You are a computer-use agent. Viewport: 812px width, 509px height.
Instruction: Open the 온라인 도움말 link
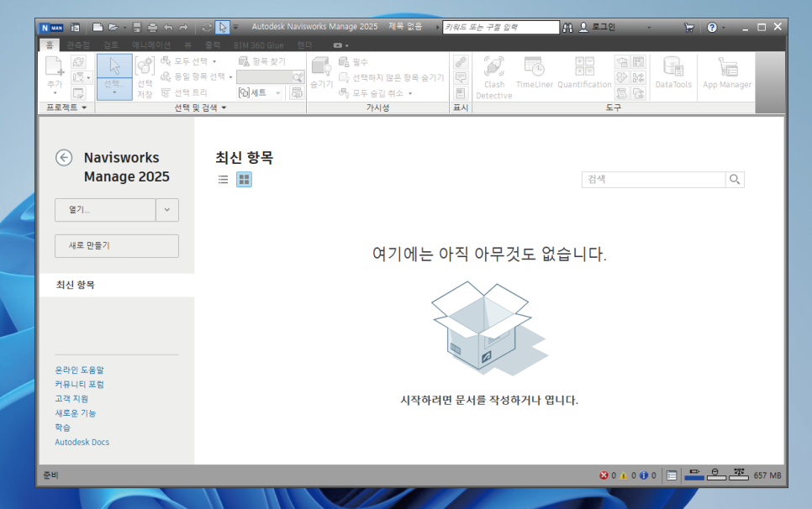[79, 370]
